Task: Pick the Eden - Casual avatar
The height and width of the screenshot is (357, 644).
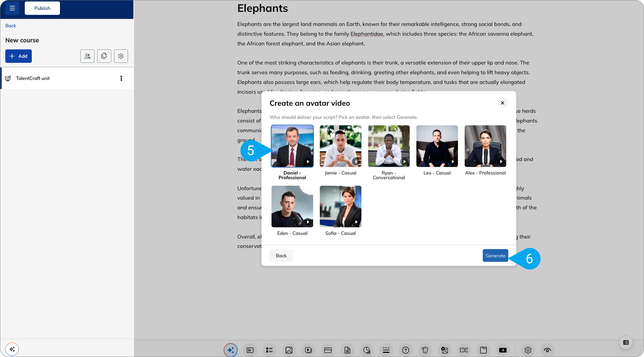Action: pos(292,206)
